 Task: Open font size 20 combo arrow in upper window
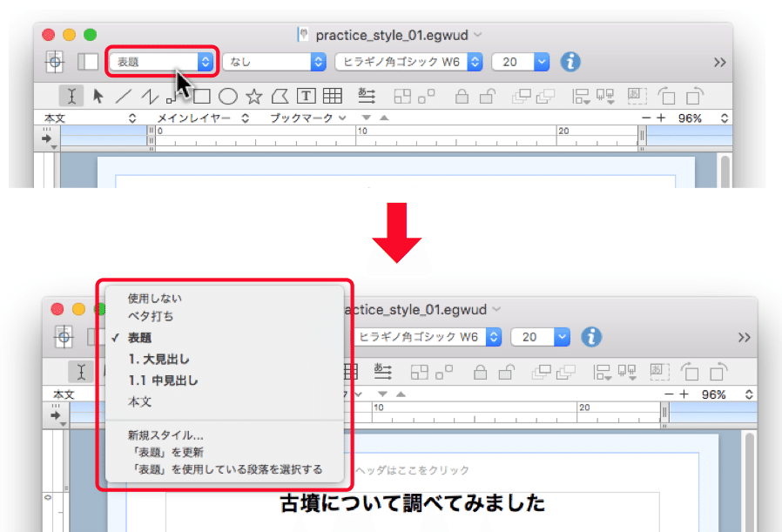pyautogui.click(x=542, y=62)
